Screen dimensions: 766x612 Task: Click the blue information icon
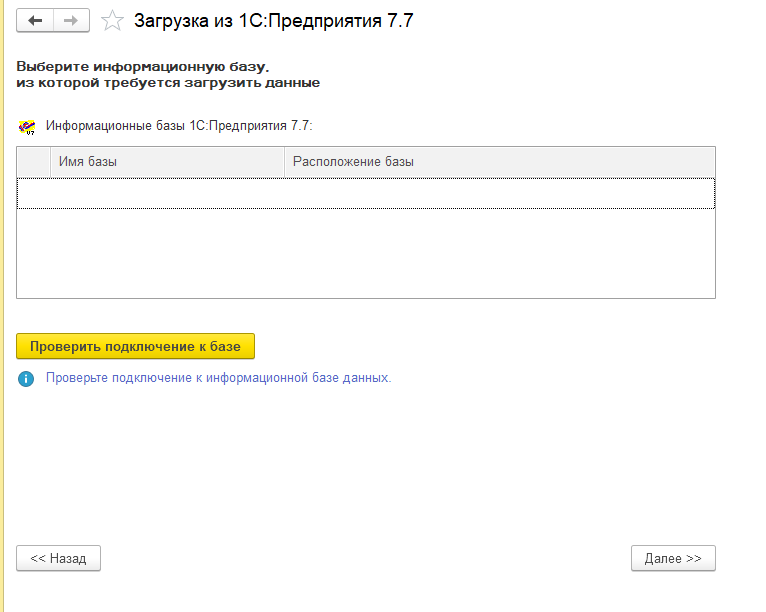point(27,379)
